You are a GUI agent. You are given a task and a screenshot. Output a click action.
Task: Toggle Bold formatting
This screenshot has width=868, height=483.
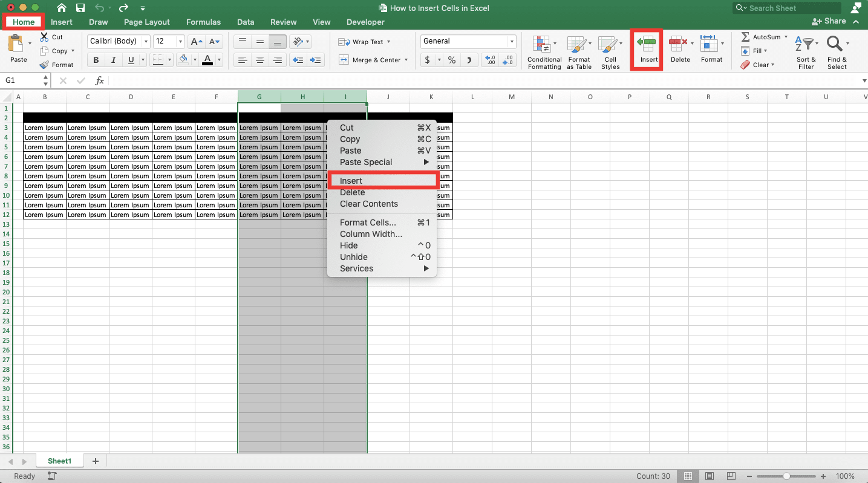click(96, 60)
